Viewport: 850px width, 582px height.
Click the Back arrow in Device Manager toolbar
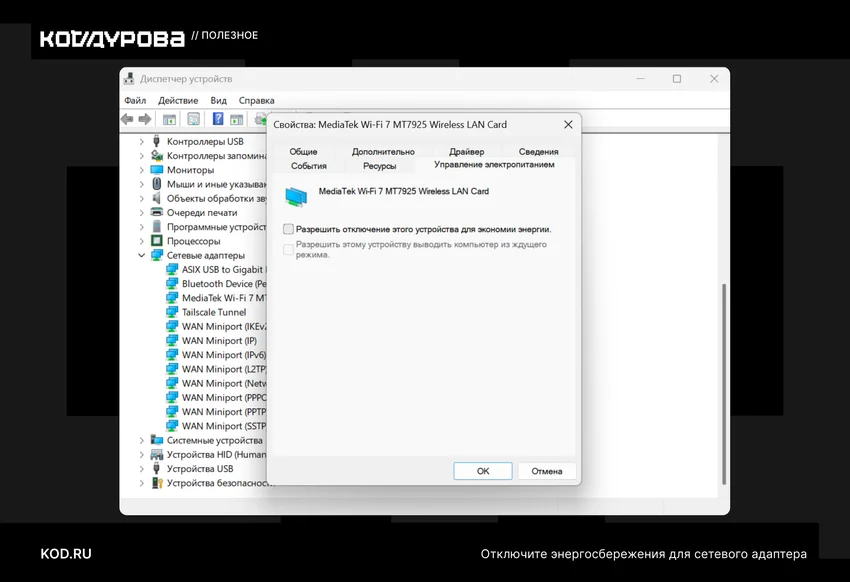127,119
